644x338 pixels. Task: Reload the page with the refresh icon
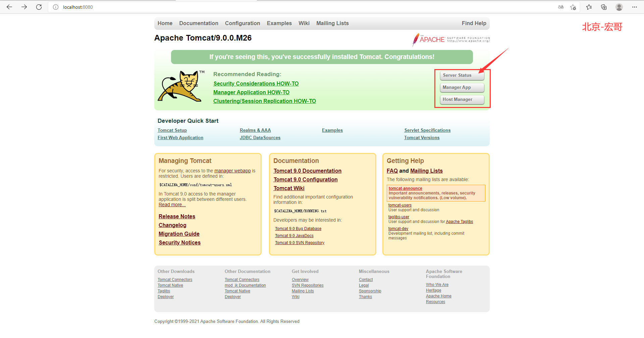pyautogui.click(x=39, y=7)
